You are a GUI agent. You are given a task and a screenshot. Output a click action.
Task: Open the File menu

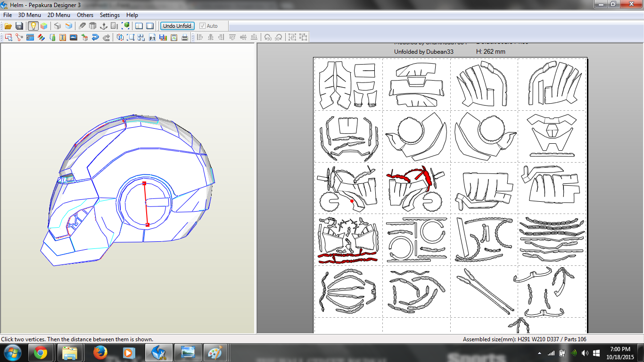(8, 15)
